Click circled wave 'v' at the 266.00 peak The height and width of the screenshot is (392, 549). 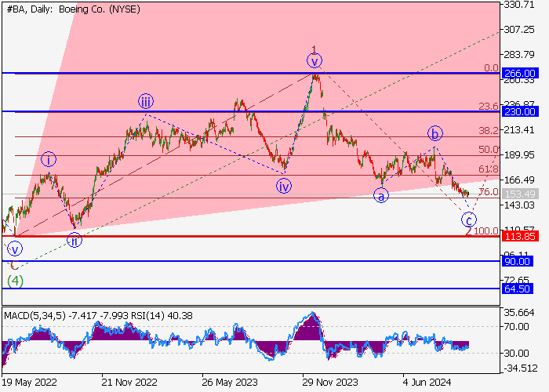[x=314, y=61]
